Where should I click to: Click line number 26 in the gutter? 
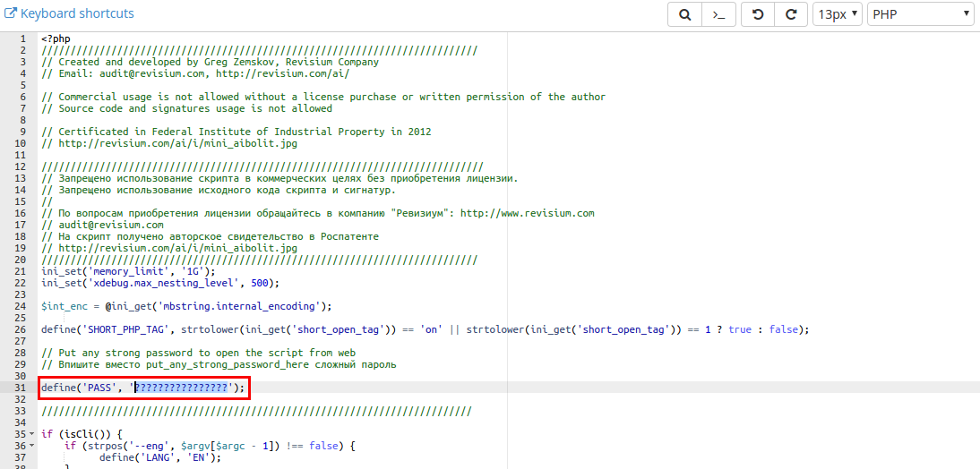pos(19,329)
